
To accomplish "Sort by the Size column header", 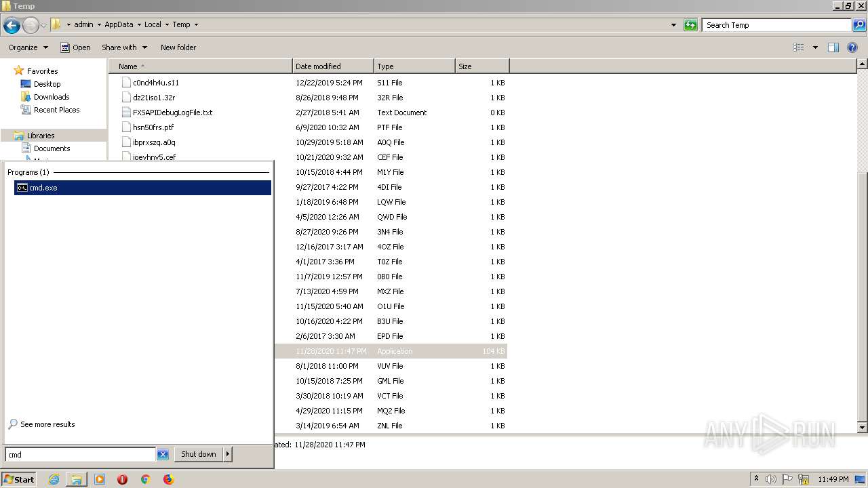I will (x=482, y=66).
